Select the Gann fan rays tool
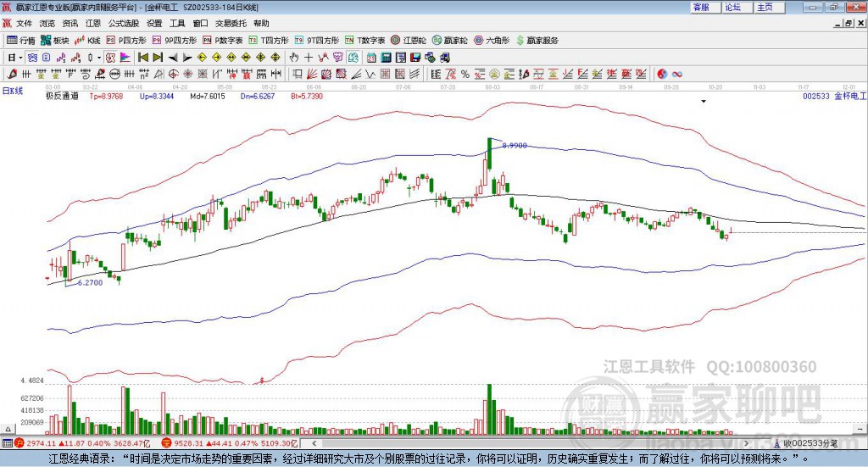 pyautogui.click(x=312, y=74)
